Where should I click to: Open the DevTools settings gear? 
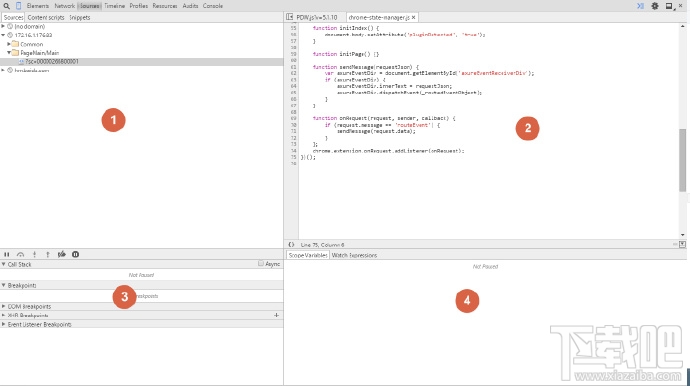(655, 6)
